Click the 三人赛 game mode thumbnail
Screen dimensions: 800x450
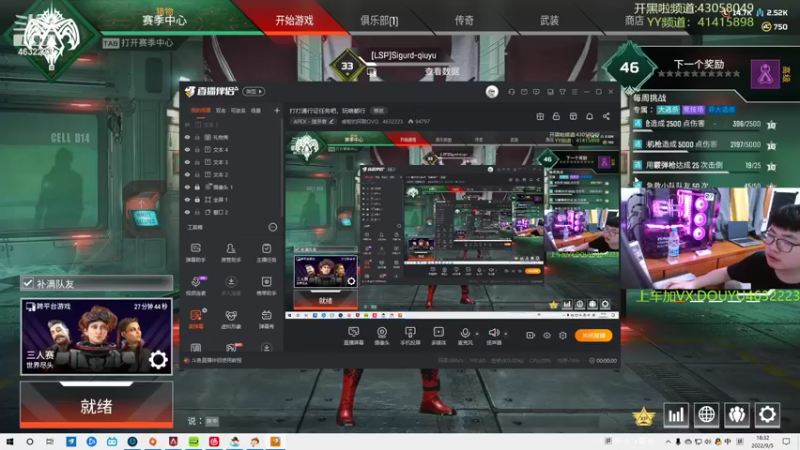[96, 337]
